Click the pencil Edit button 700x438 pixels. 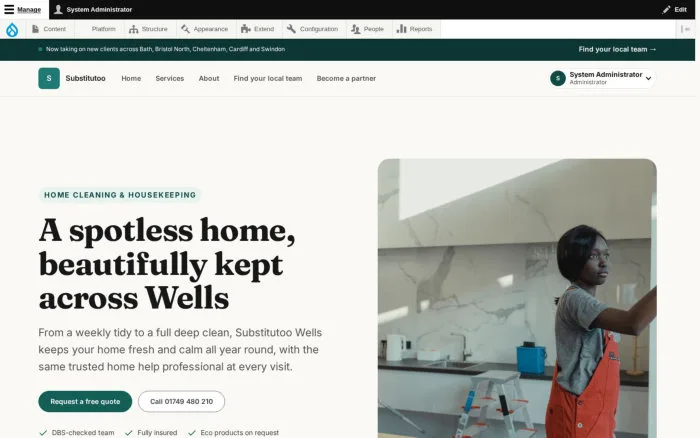675,9
